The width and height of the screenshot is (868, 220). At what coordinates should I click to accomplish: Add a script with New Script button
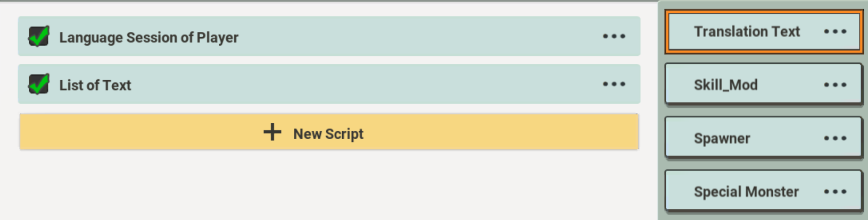329,133
